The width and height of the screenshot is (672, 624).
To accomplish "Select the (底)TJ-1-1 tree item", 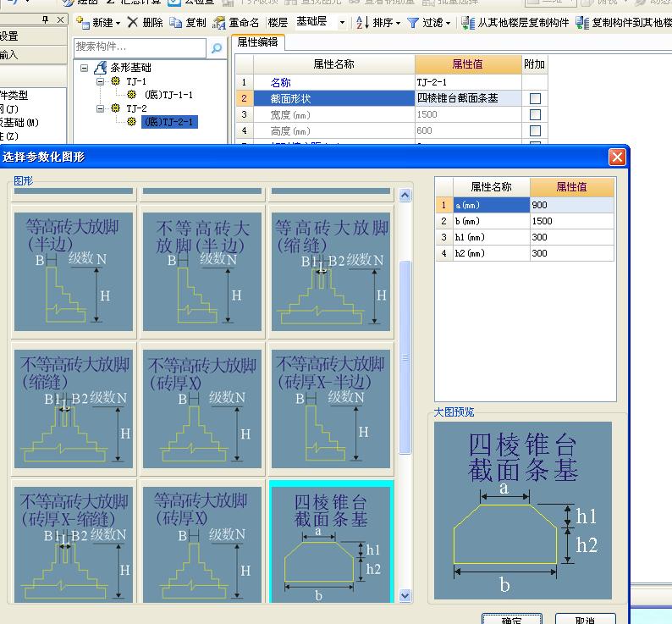I will [x=169, y=95].
